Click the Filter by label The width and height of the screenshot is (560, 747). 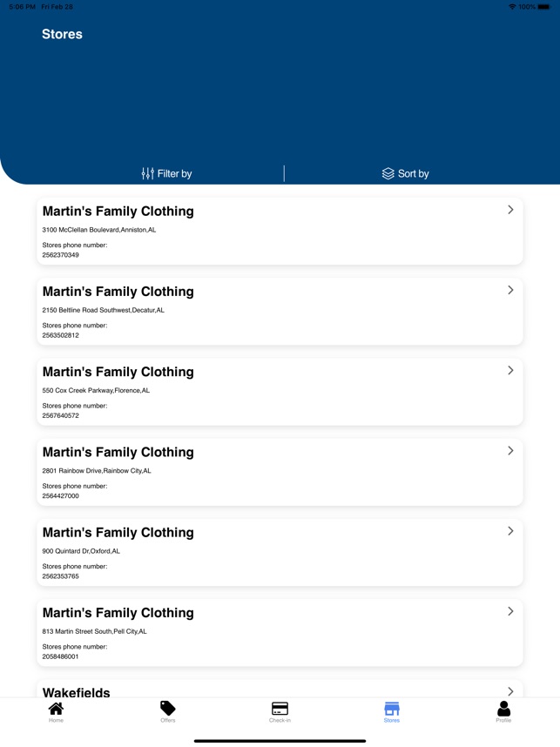pos(174,174)
